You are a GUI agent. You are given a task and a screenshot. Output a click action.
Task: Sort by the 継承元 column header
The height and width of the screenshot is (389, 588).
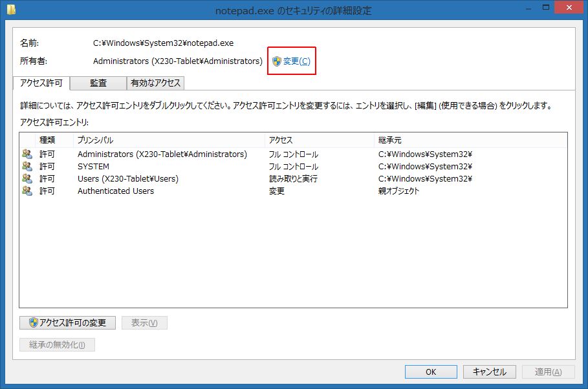coord(469,140)
